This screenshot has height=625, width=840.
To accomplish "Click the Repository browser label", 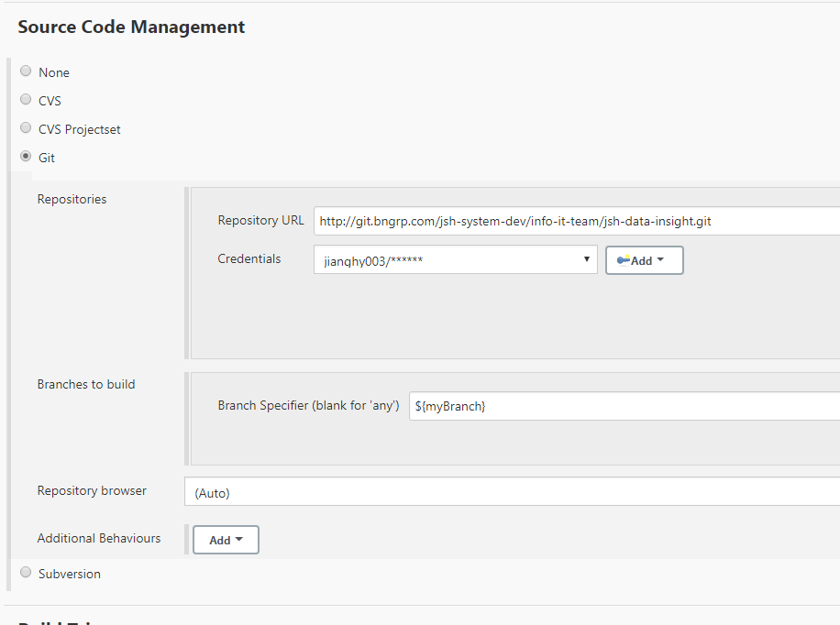I will 92,490.
